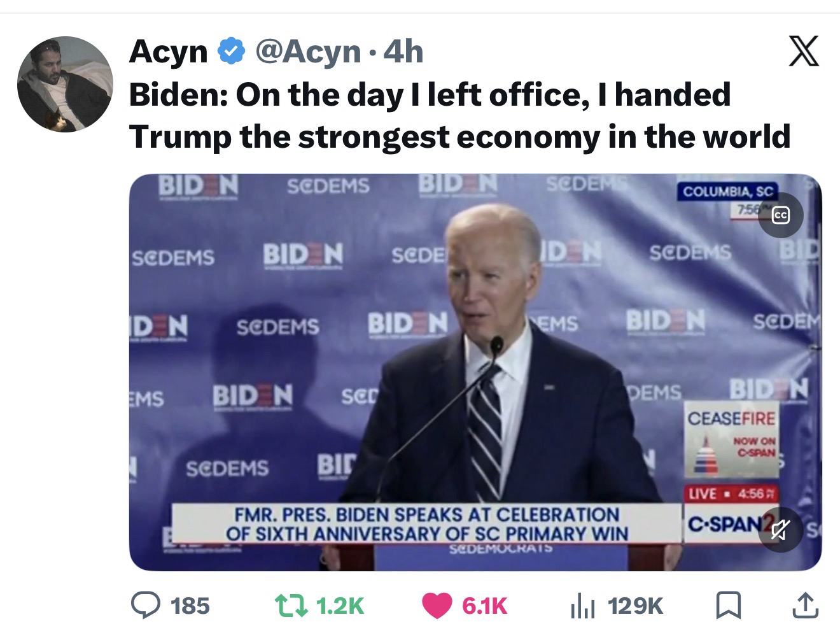
Task: Click the 6.1K likes count
Action: click(x=484, y=606)
